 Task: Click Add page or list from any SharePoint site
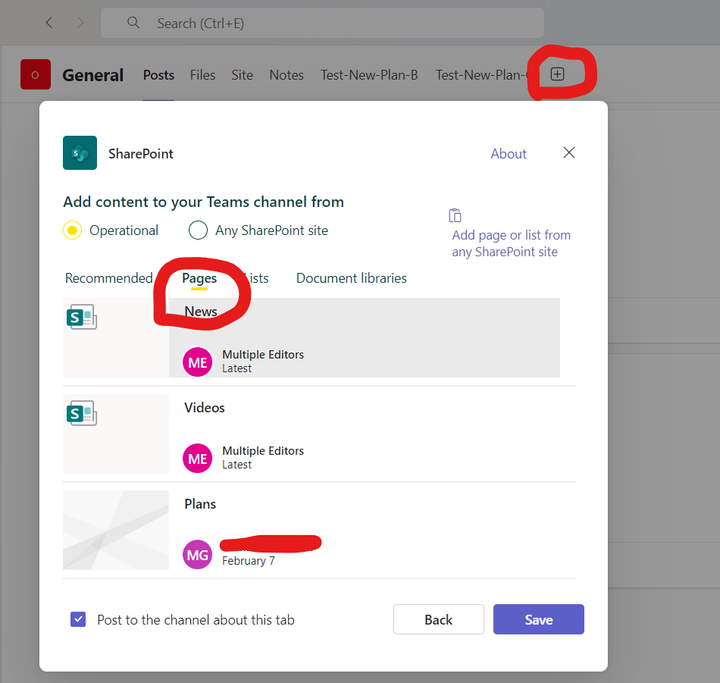click(511, 243)
